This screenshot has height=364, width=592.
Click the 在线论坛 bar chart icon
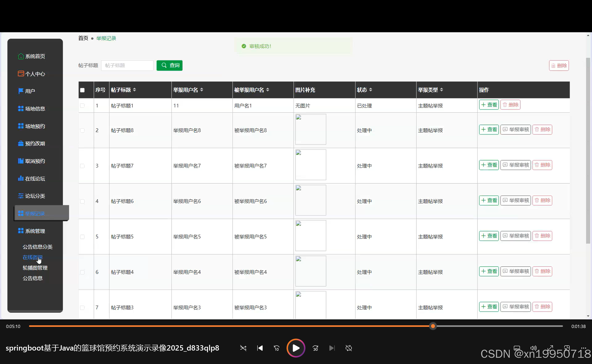tap(21, 178)
